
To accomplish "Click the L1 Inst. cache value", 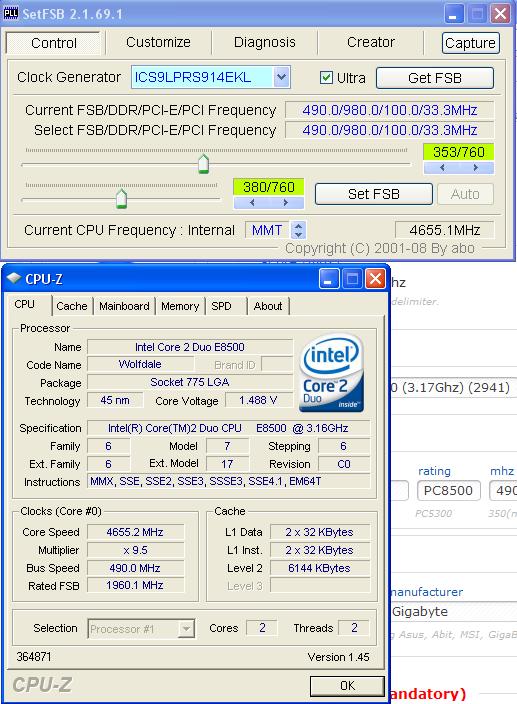I will coord(320,550).
